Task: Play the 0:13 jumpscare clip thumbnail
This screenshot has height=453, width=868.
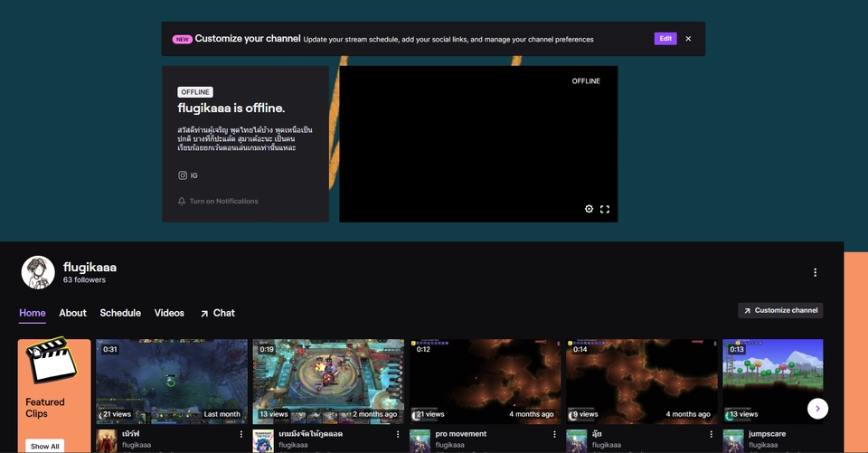Action: pyautogui.click(x=773, y=382)
